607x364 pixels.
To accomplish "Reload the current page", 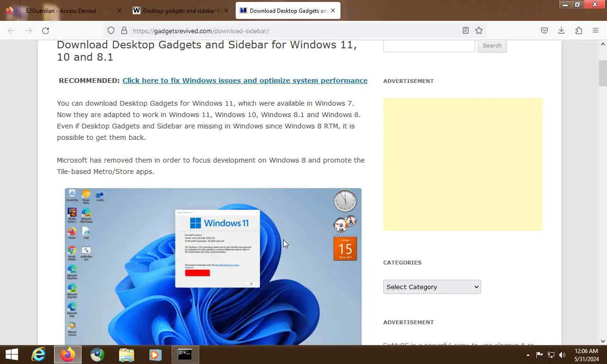I will point(46,31).
